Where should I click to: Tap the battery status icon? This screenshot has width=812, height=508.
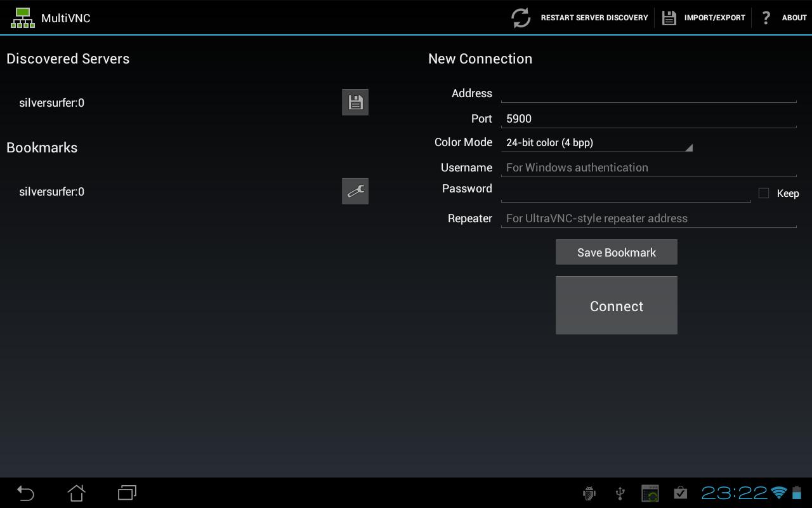pos(797,493)
